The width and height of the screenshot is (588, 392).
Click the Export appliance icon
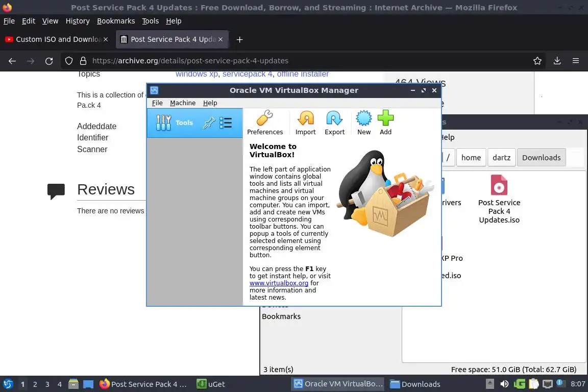coord(334,122)
